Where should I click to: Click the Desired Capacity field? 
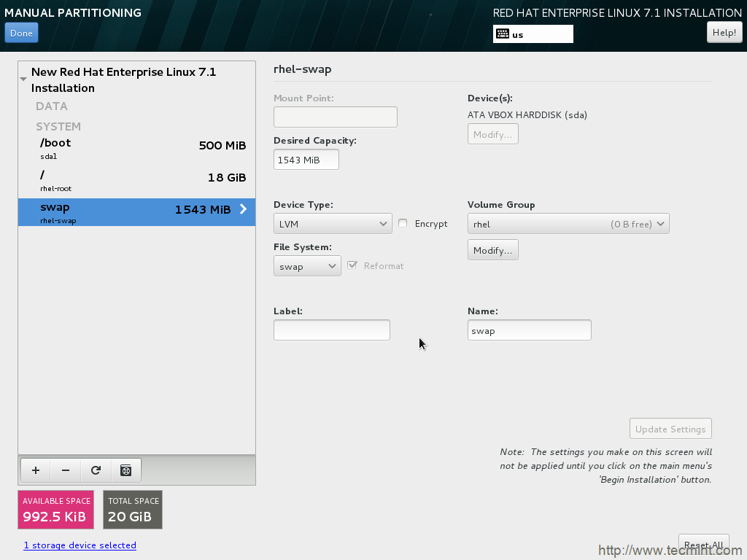coord(306,160)
